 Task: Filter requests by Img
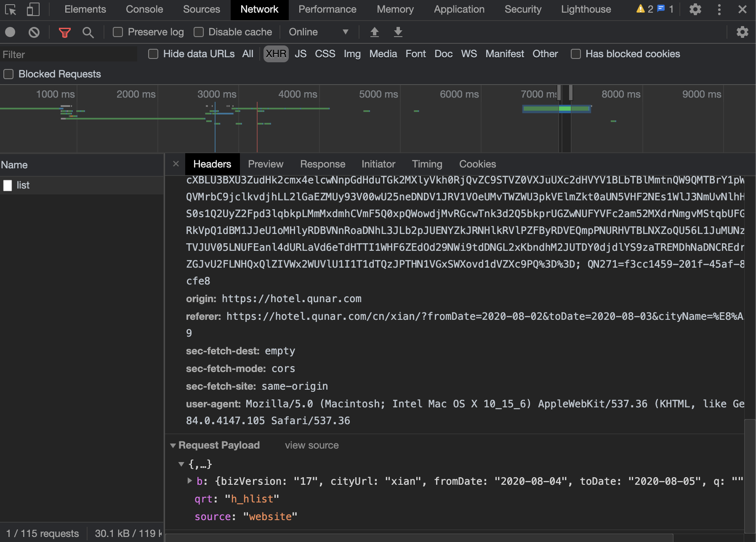352,54
